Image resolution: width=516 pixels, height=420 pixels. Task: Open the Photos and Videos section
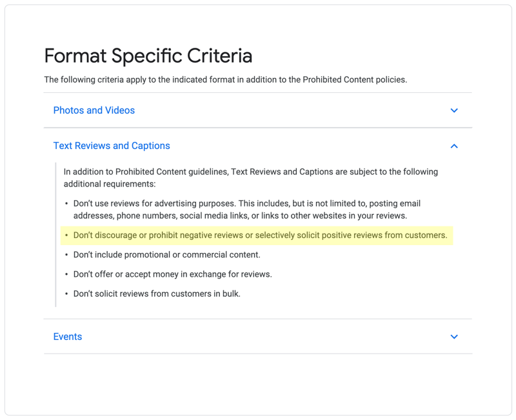pos(94,110)
